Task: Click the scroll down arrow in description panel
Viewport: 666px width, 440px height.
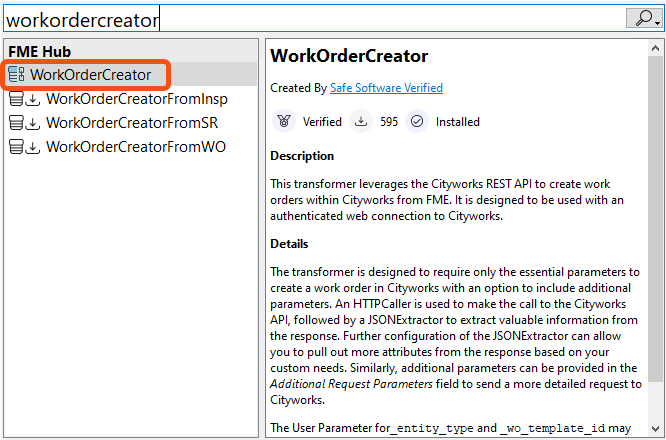Action: tap(655, 428)
